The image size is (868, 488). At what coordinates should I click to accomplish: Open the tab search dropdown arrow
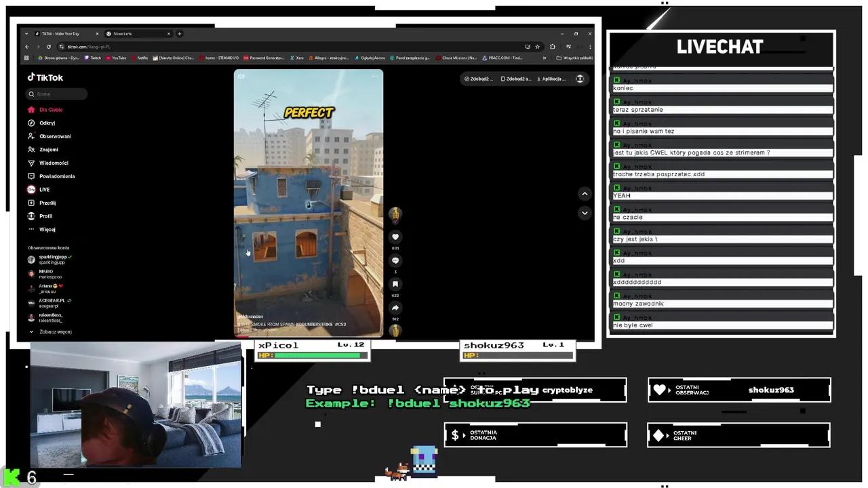(26, 33)
